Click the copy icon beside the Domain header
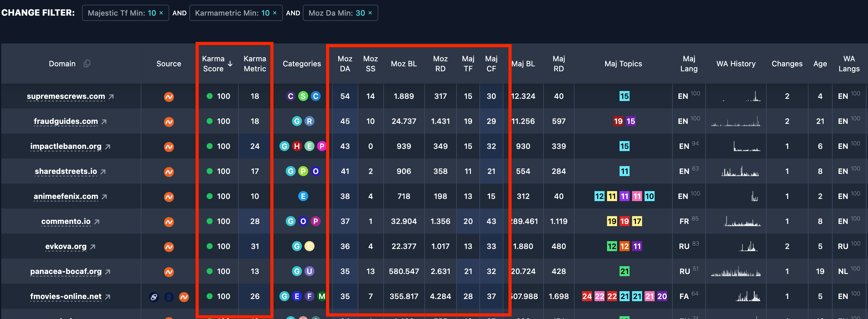The height and width of the screenshot is (319, 868). pos(87,63)
